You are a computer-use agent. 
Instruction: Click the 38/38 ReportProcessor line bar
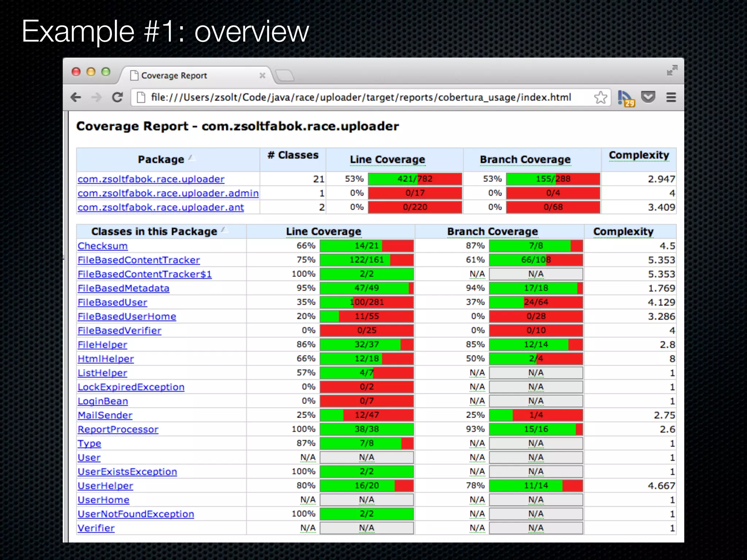pyautogui.click(x=367, y=429)
